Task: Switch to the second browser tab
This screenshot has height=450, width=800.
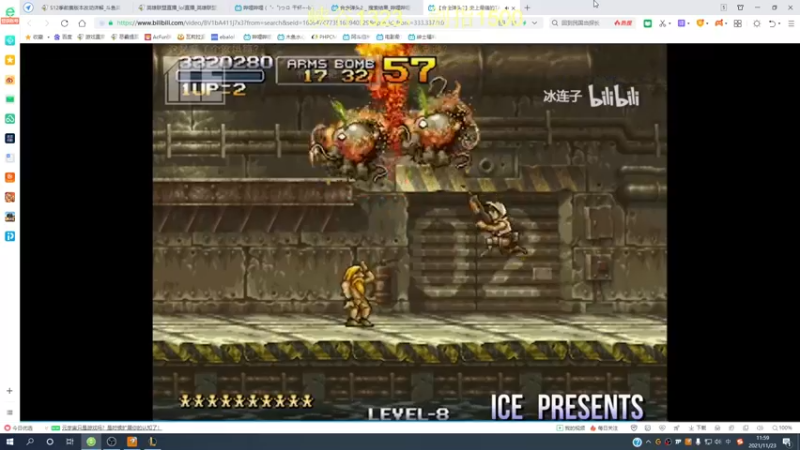Action: click(180, 8)
